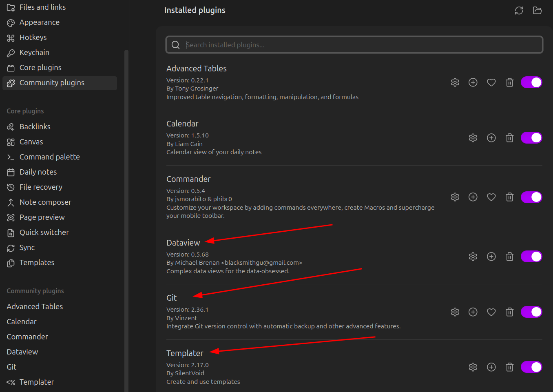Turn off the Dataview plugin toggle
The height and width of the screenshot is (392, 553).
(531, 257)
